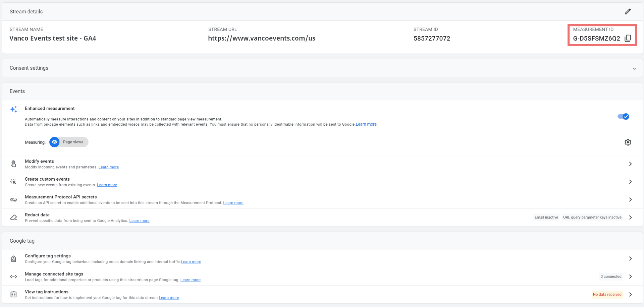Disable the Enhanced measurement toggle
Image resolution: width=644 pixels, height=307 pixels.
pyautogui.click(x=623, y=117)
